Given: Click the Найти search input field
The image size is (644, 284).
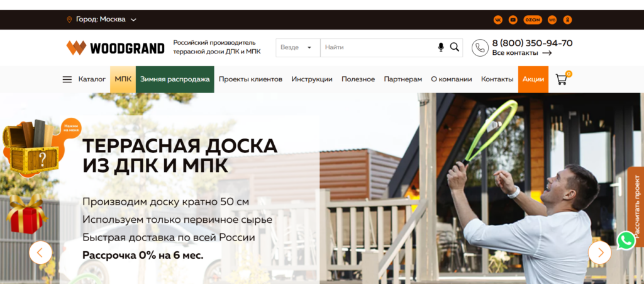Looking at the screenshot, I should (379, 48).
